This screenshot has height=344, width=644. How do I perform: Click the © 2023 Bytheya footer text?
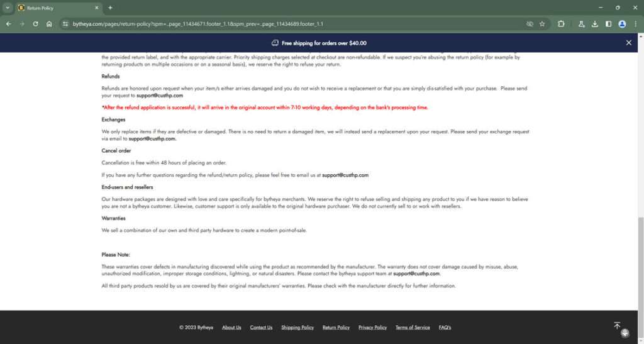[x=196, y=327]
